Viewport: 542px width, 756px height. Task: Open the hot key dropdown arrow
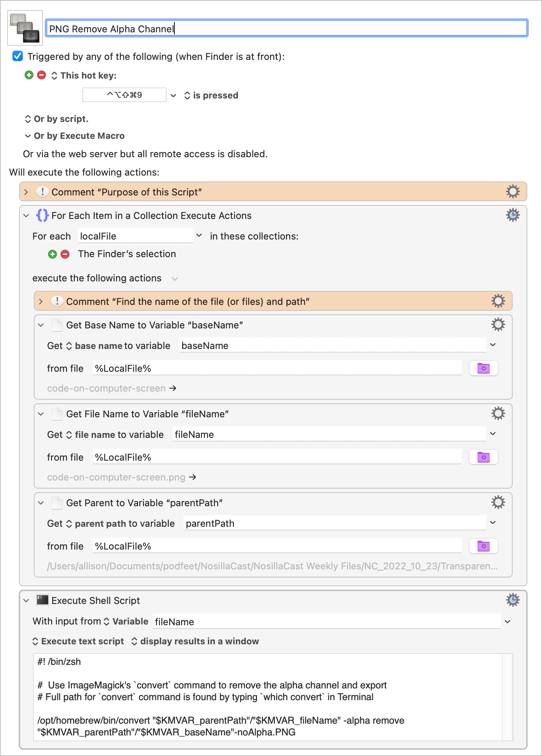coord(173,96)
